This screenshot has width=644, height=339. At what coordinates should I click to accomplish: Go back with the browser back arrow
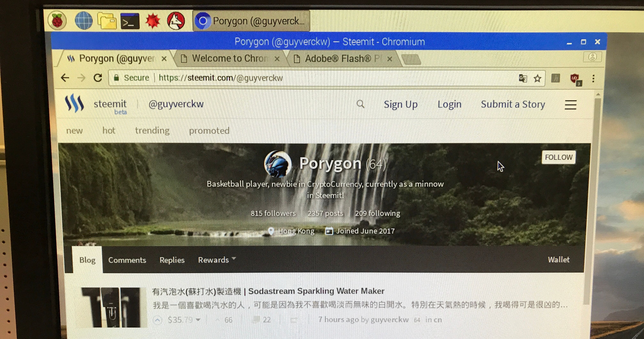[65, 78]
